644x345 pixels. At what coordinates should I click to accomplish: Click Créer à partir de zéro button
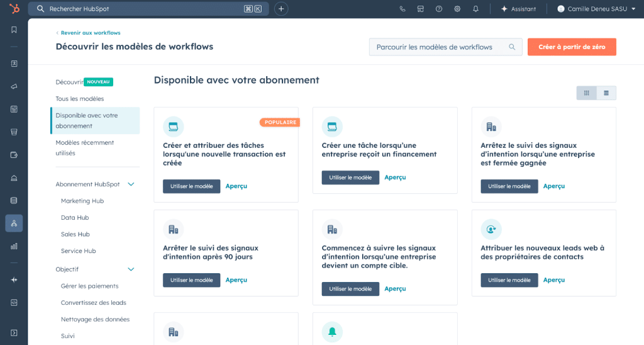coord(572,47)
